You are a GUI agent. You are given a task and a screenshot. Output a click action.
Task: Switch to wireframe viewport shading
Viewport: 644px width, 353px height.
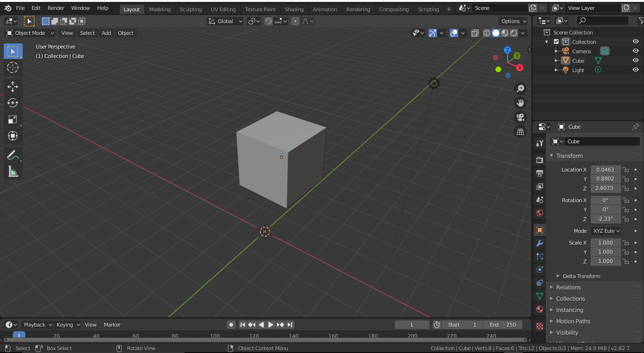(487, 33)
